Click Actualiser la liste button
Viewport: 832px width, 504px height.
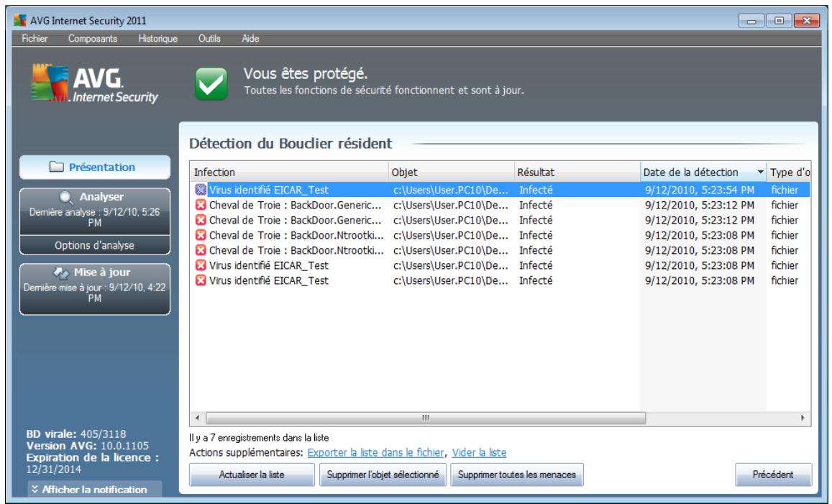coord(252,475)
